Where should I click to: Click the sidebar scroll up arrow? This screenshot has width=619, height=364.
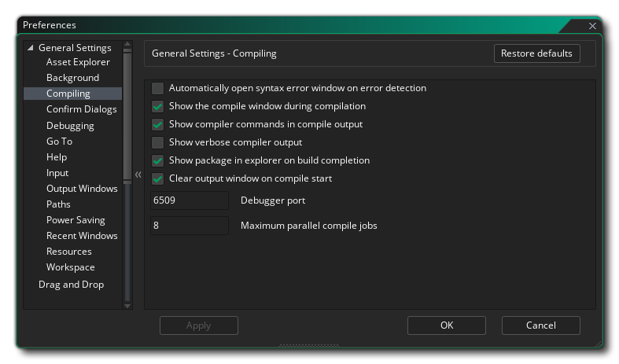[x=127, y=46]
